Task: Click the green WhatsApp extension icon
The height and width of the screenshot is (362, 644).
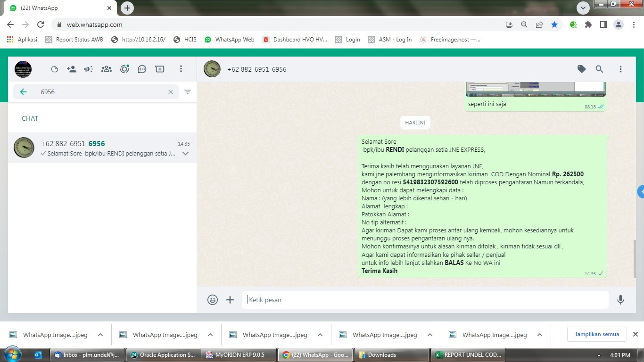Action: pos(573,25)
